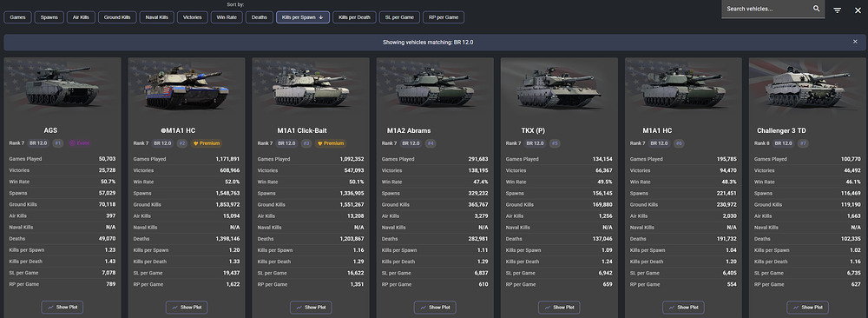Click the #7 badge on Challenger 3 TD
Screen dimensions: 868x318
(803, 143)
